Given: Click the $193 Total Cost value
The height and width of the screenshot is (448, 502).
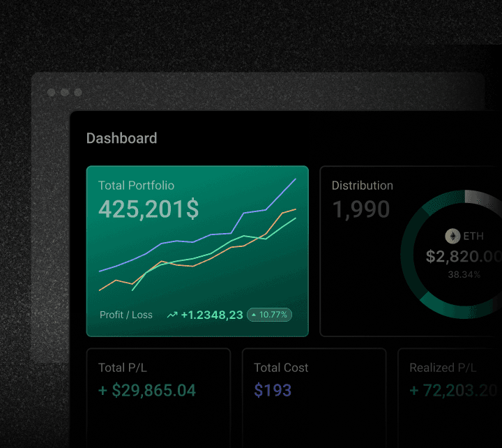Looking at the screenshot, I should pos(273,391).
